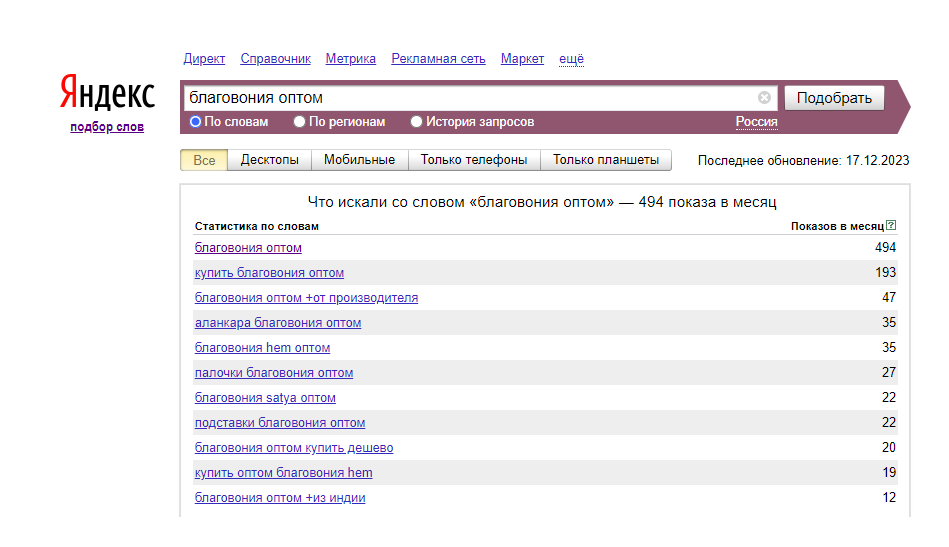Click the 20 impressions value
Screen dimensions: 949x547
point(889,447)
